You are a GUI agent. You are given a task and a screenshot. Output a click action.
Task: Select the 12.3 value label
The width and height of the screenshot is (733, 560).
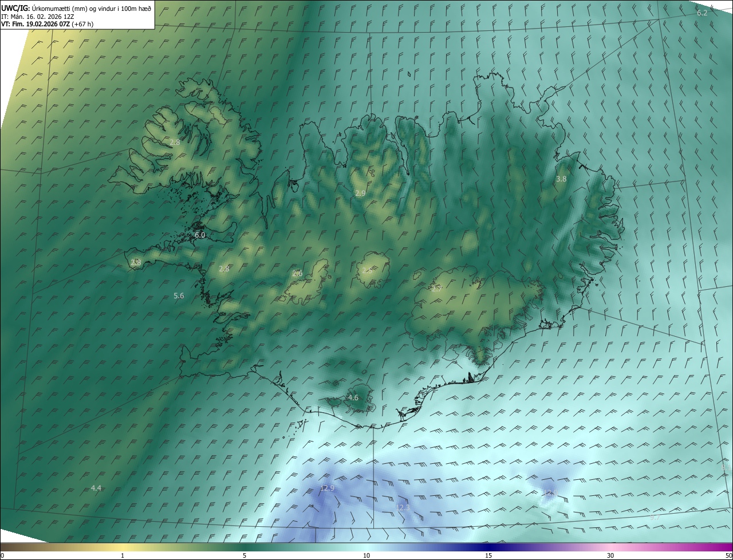pos(403,507)
